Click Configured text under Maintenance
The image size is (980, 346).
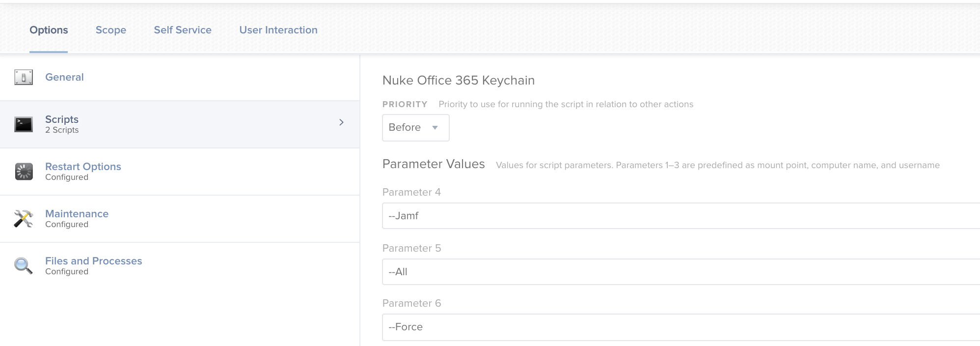(67, 225)
